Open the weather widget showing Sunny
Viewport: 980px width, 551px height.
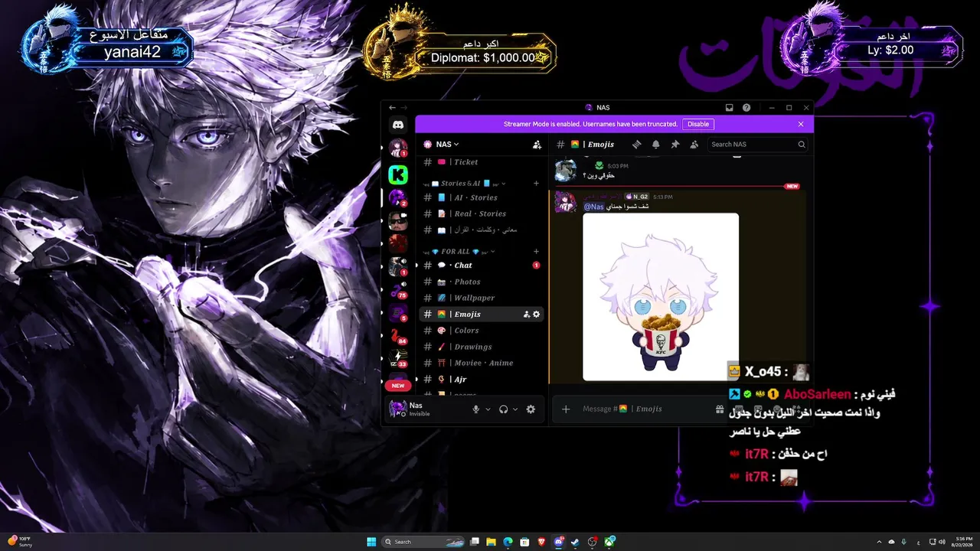pyautogui.click(x=19, y=542)
